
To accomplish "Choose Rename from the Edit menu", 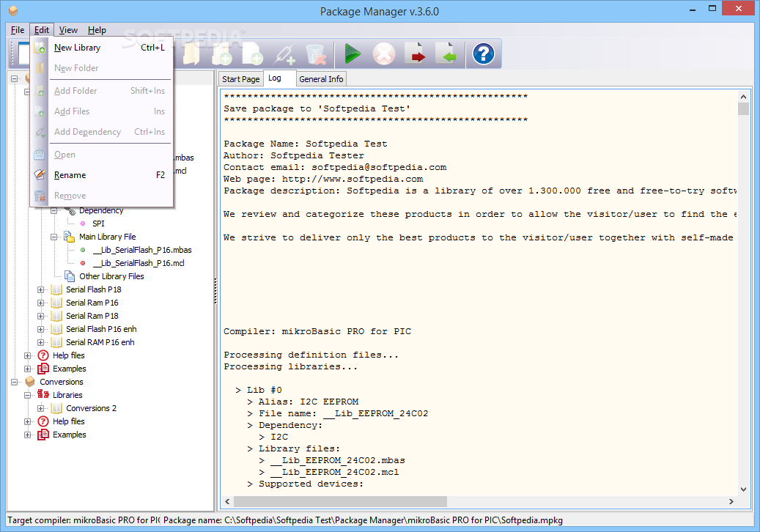I will click(x=102, y=175).
